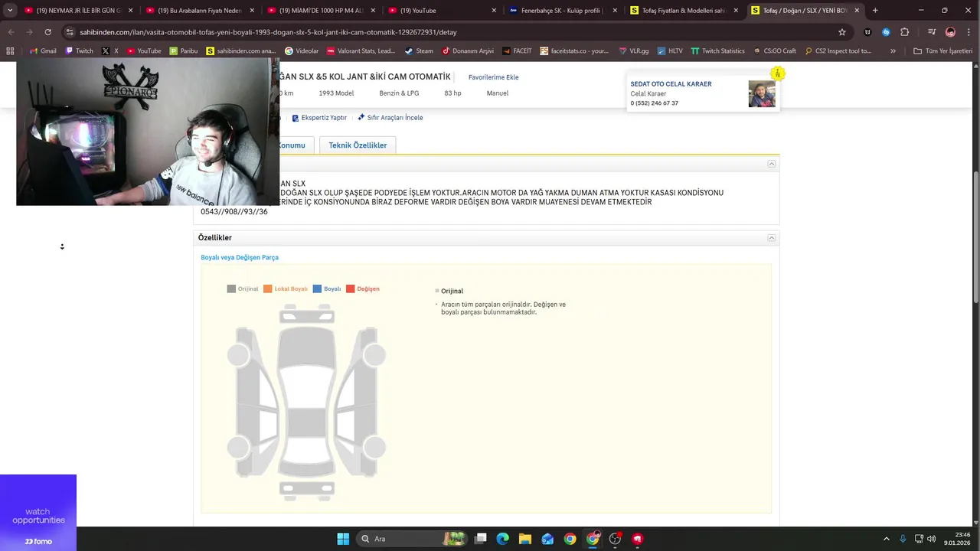Open the Steam bookmark

click(419, 51)
